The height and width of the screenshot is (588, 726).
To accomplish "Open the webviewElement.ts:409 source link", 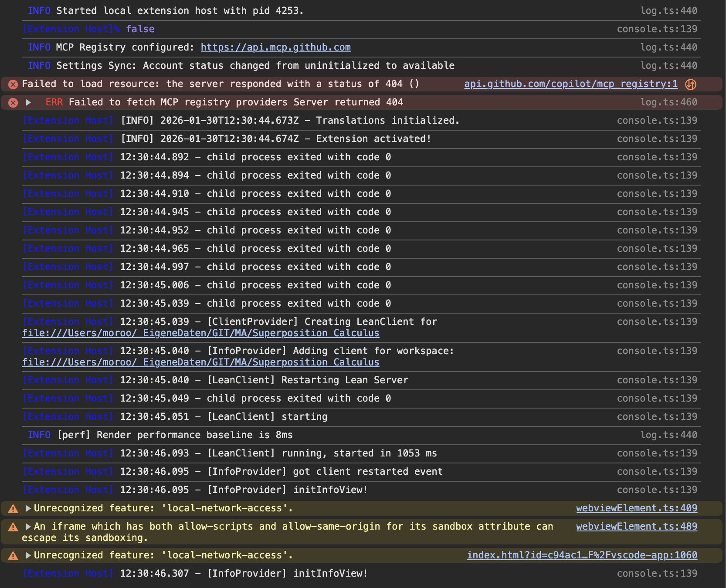I will point(636,508).
